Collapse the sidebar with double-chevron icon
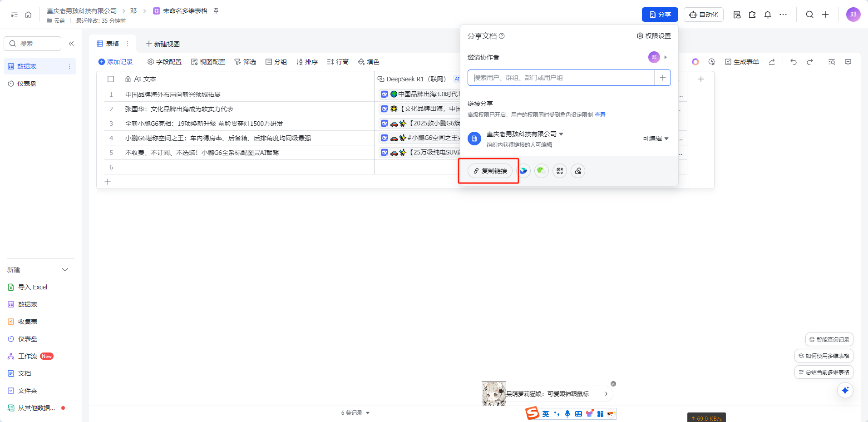 click(x=71, y=44)
